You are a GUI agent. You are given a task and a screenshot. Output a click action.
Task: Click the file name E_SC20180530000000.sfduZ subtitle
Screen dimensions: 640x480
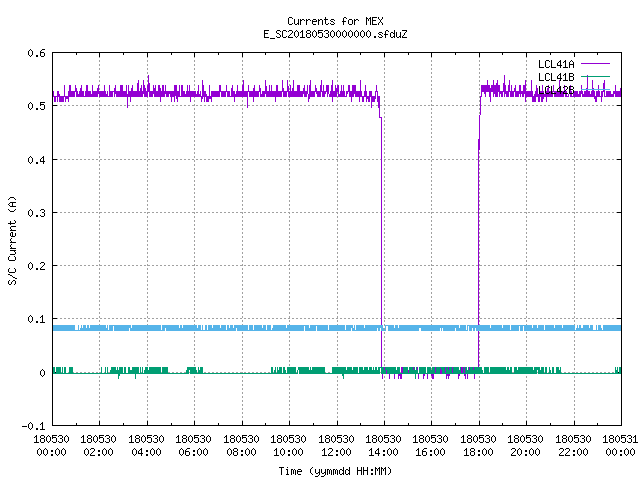tap(335, 34)
